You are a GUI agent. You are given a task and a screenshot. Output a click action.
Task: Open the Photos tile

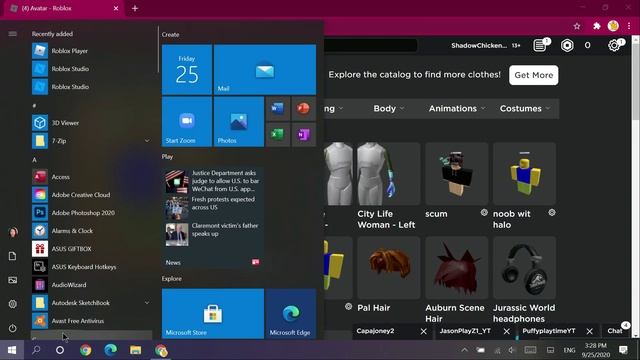click(239, 122)
